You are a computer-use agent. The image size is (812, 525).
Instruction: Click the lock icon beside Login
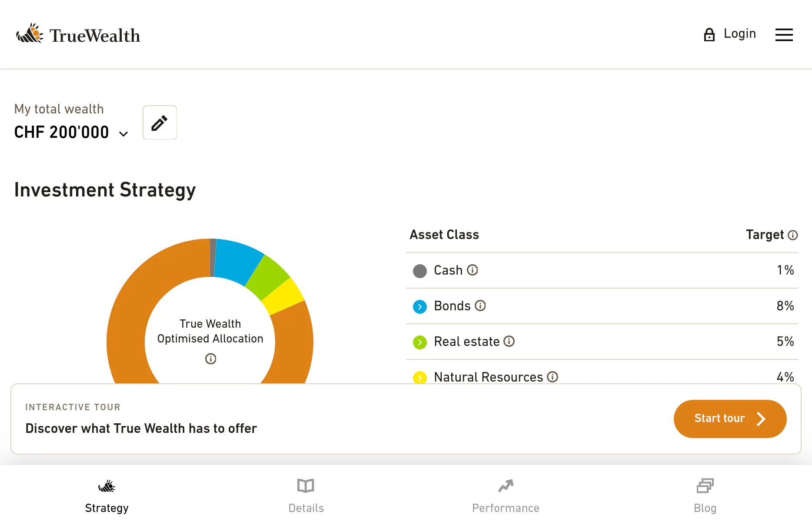[x=709, y=34]
